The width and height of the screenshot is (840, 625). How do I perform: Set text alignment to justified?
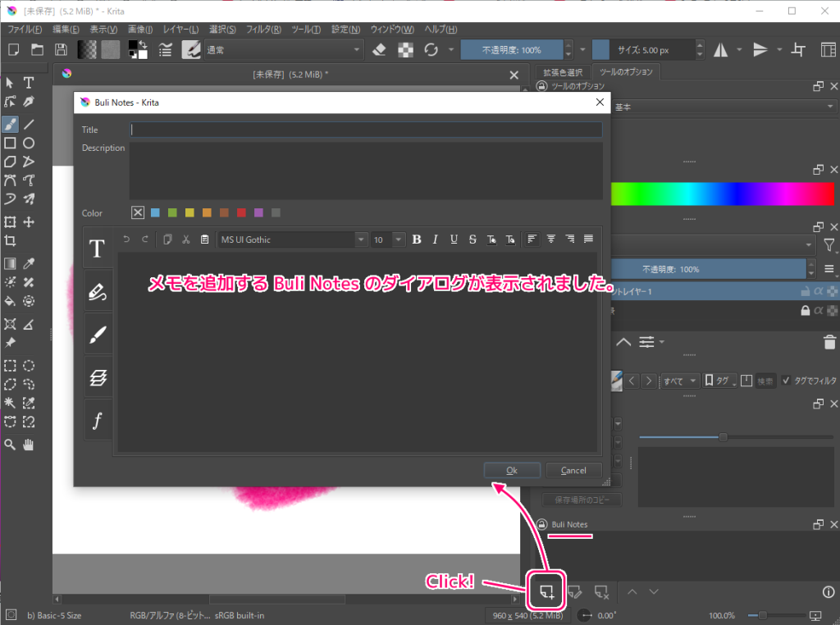[588, 240]
